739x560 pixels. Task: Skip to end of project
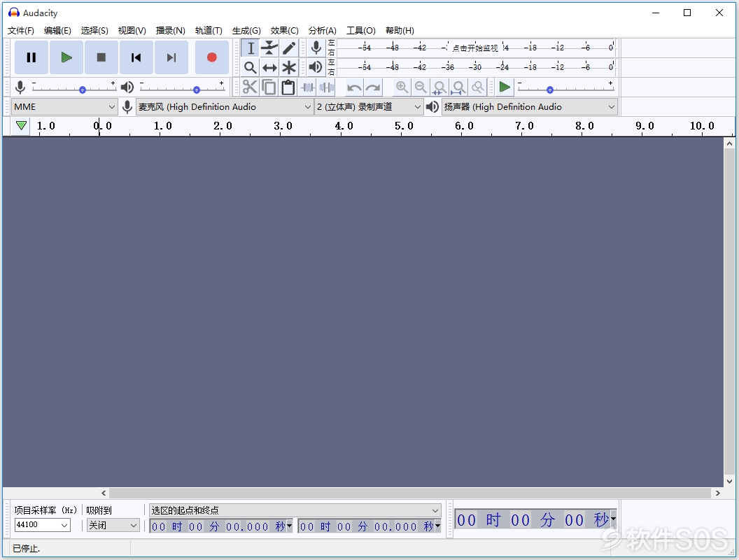[171, 57]
